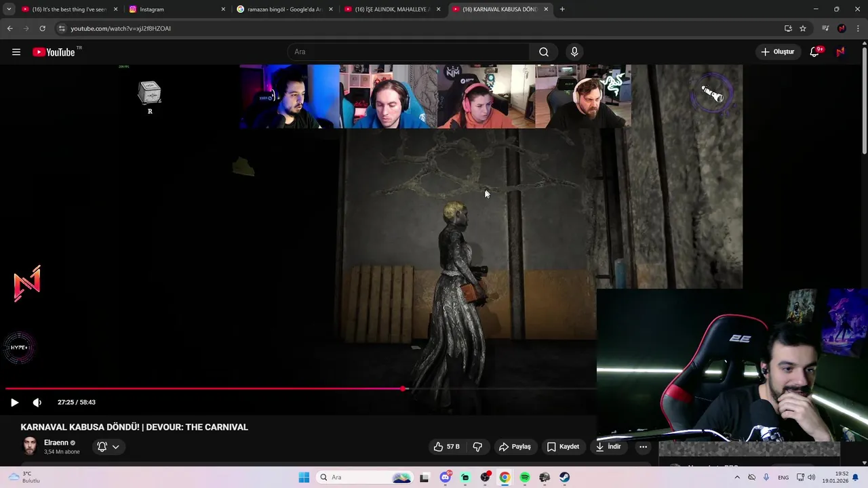Click the İndir download button

(608, 447)
